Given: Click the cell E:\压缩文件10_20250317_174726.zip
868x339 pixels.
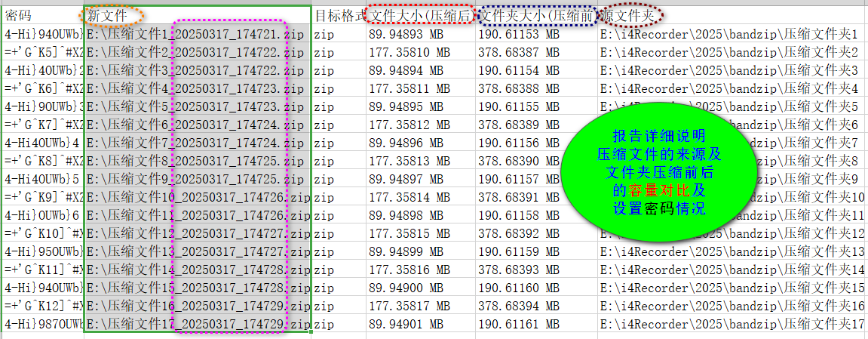Looking at the screenshot, I should pyautogui.click(x=198, y=197).
